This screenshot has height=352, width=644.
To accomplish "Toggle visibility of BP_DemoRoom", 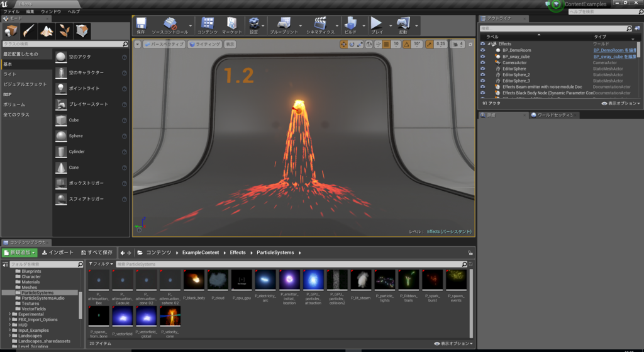I will click(482, 50).
